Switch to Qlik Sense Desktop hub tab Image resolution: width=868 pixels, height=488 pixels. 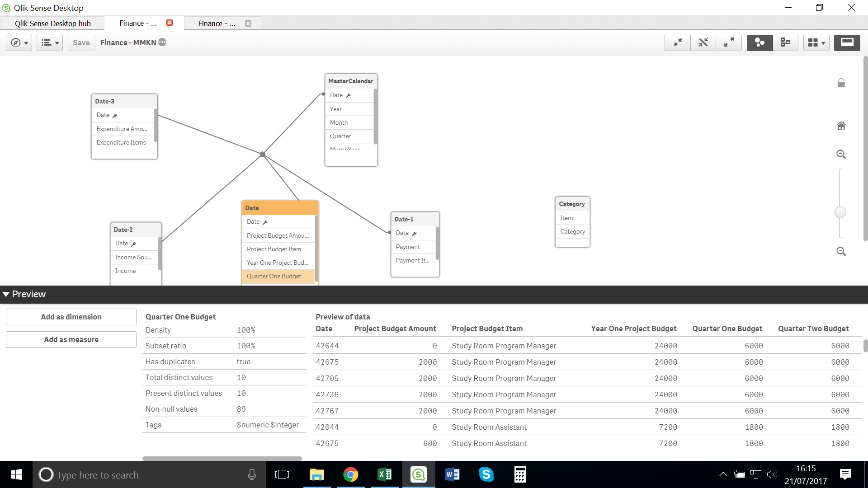pyautogui.click(x=52, y=23)
